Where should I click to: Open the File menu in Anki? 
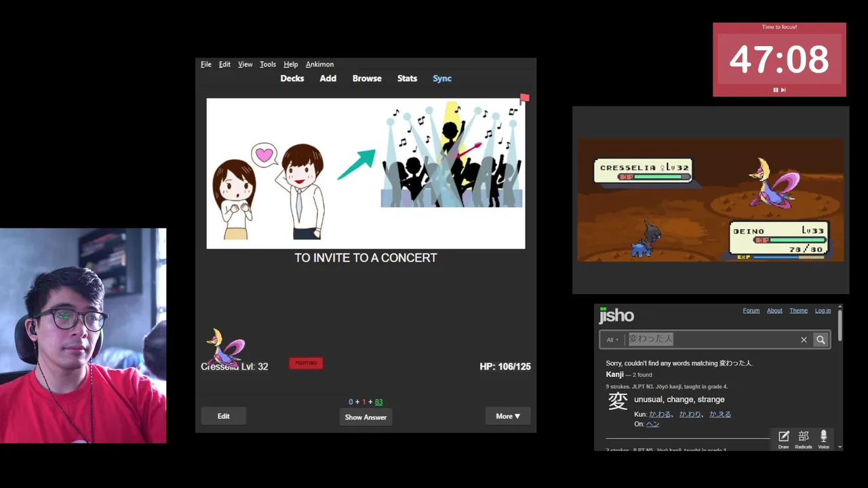pos(206,64)
